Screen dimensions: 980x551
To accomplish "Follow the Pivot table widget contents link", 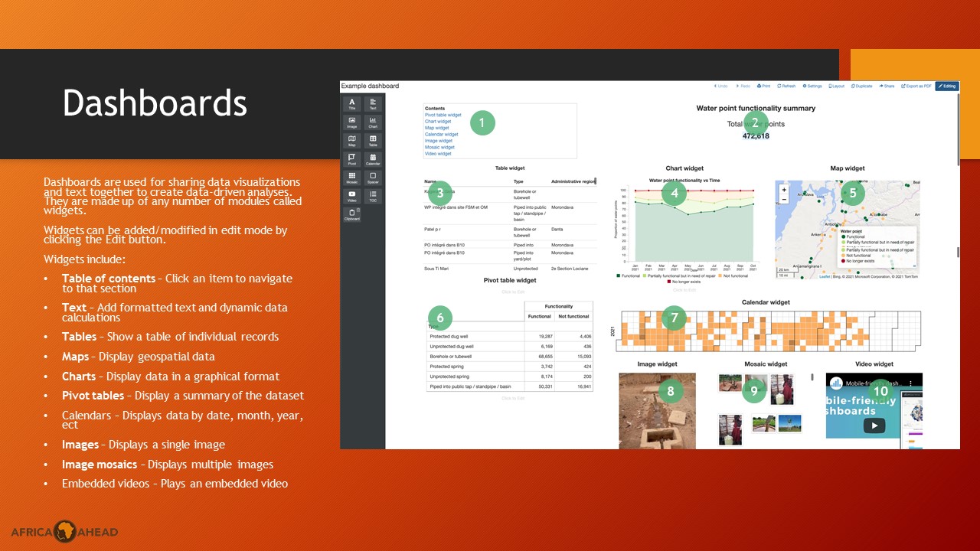I will (x=443, y=115).
